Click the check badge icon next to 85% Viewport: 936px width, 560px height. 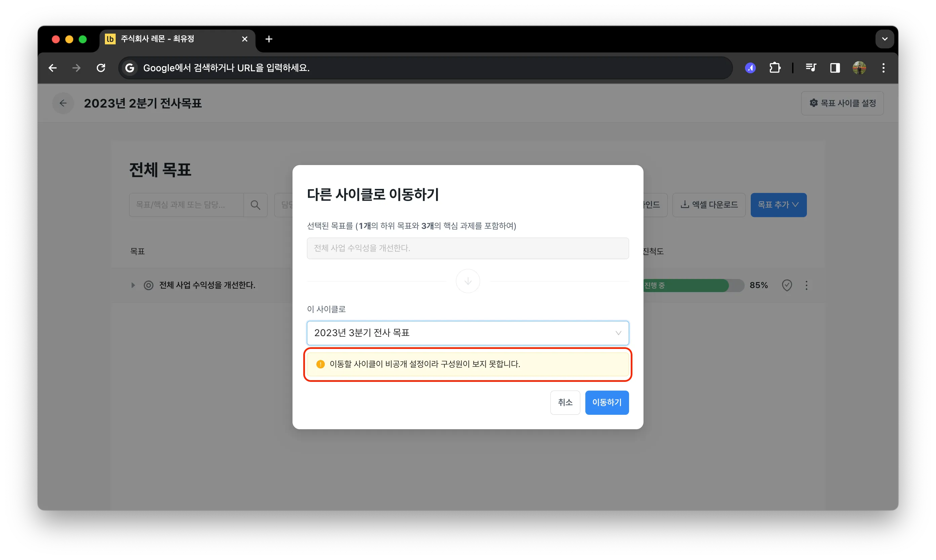[x=786, y=285]
